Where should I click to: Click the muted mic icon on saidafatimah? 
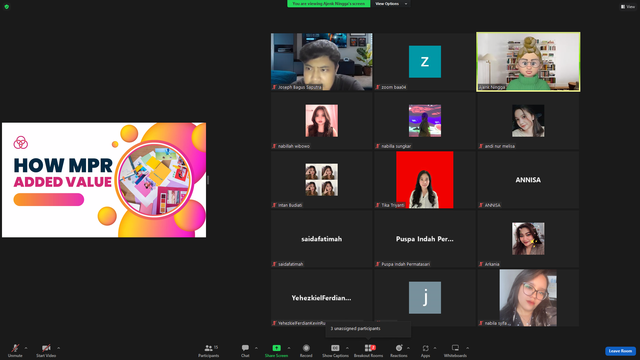click(274, 264)
